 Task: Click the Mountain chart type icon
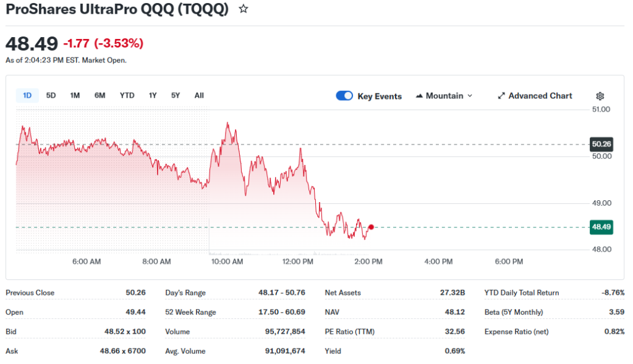pos(420,96)
